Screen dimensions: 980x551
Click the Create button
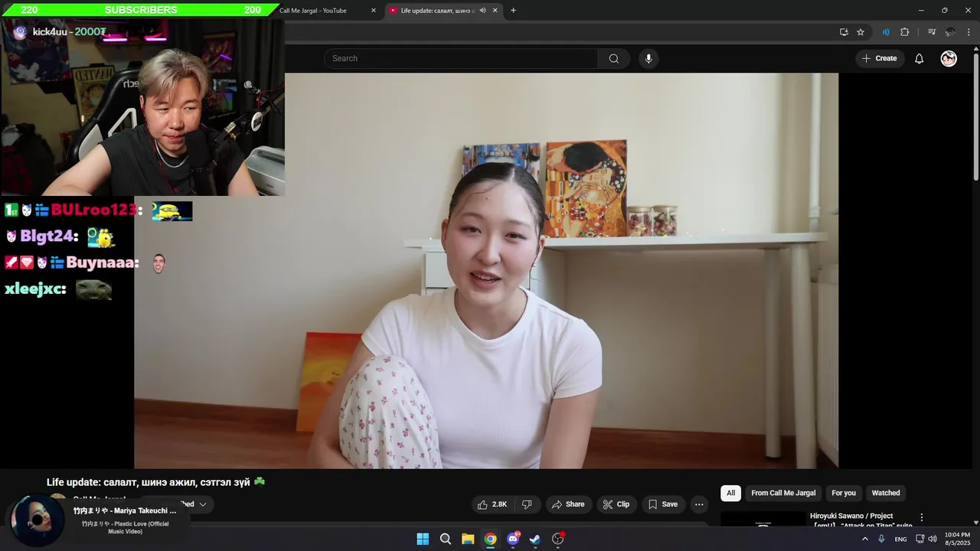tap(879, 59)
